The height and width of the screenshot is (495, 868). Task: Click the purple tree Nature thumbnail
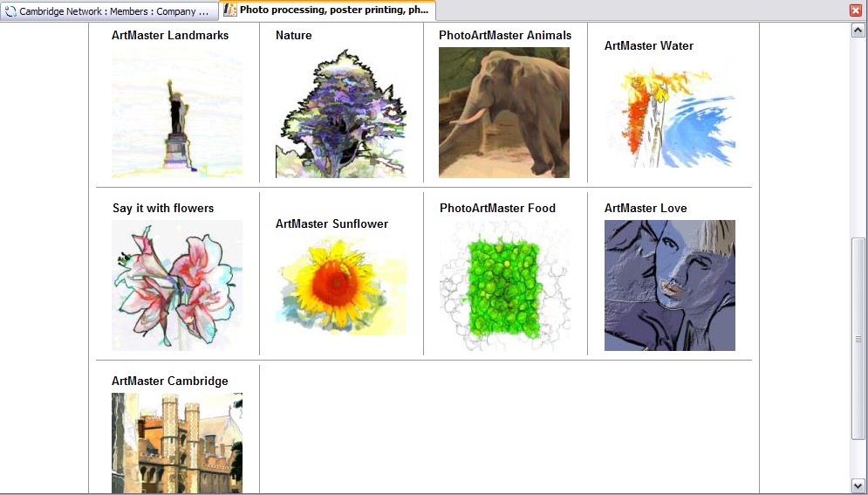(341, 113)
